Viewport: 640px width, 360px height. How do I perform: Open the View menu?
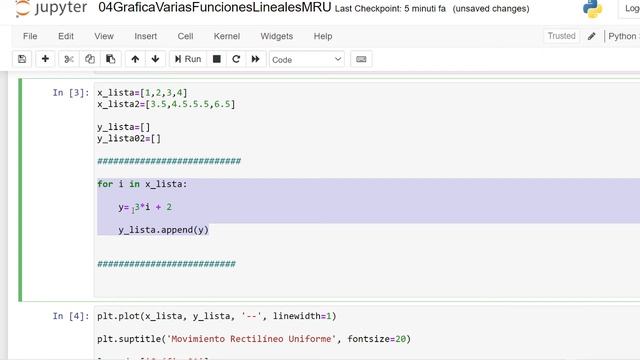click(x=104, y=36)
